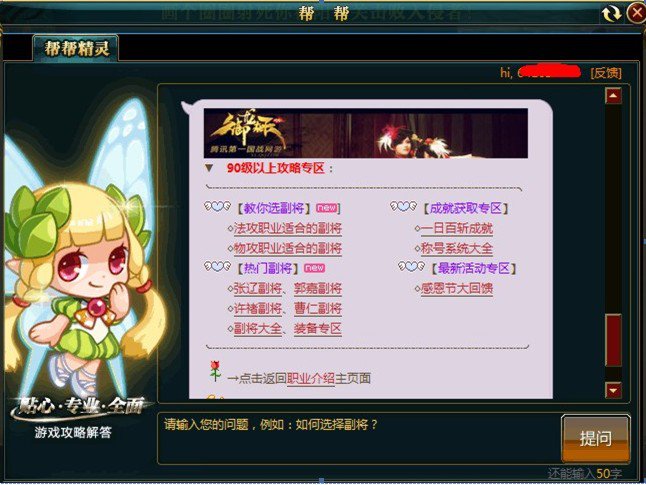Click the 提问 submit button
The width and height of the screenshot is (646, 485).
tap(596, 438)
